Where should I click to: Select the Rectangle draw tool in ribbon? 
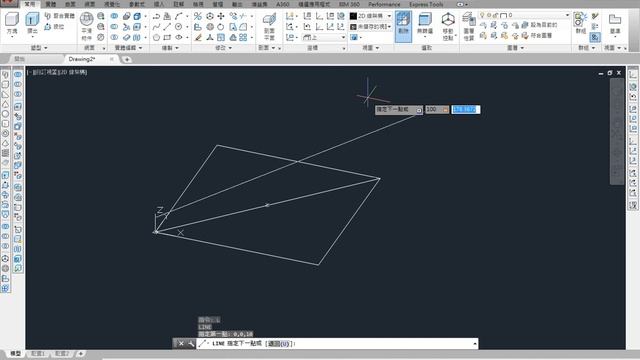pos(167,38)
